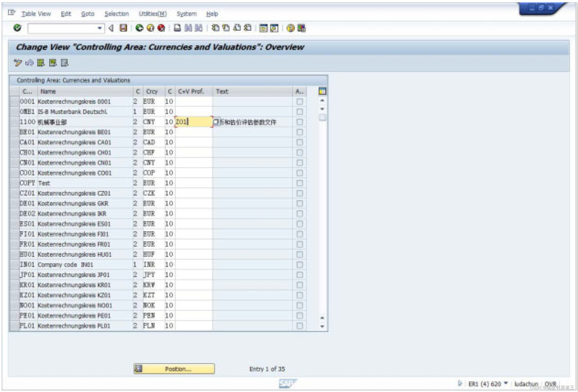Open the Goto menu

[x=88, y=14]
